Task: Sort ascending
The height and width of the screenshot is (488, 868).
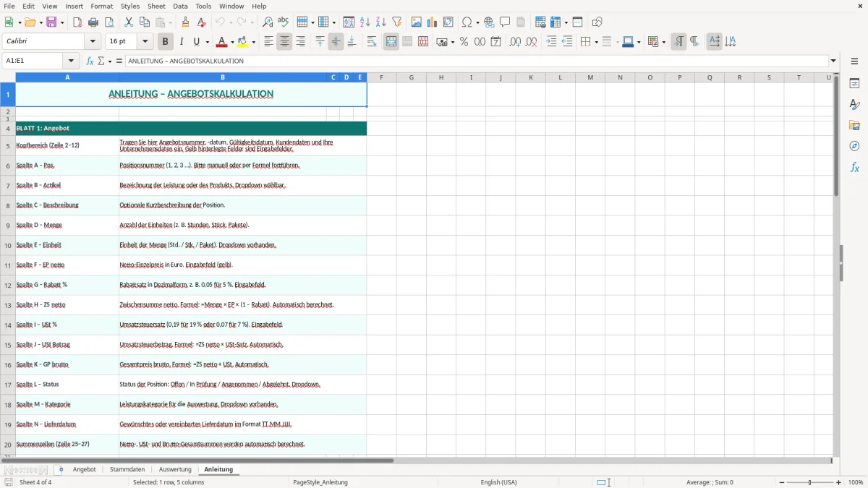Action: pos(365,22)
